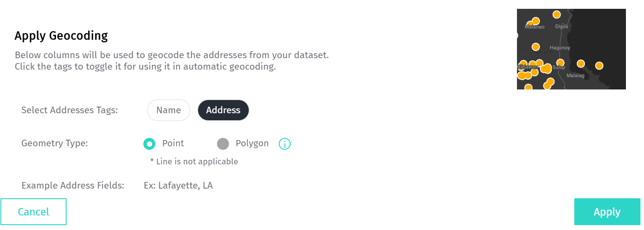Image resolution: width=644 pixels, height=230 pixels.
Task: Select the easternmost orange map marker
Action: tap(599, 66)
